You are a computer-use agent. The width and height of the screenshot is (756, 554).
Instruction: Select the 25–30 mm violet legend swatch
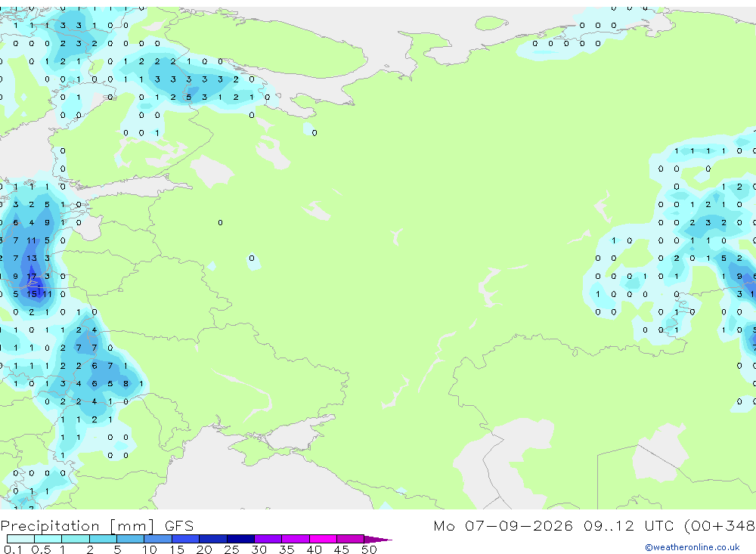[240, 539]
